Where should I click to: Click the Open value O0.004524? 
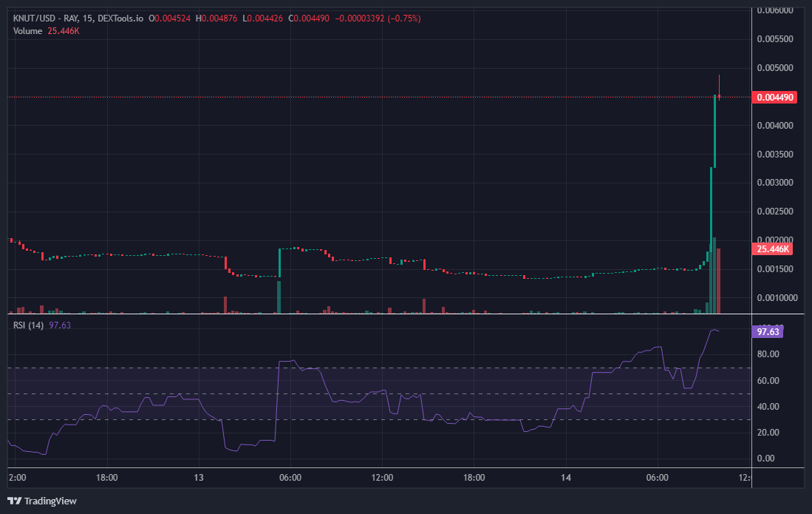click(x=169, y=18)
